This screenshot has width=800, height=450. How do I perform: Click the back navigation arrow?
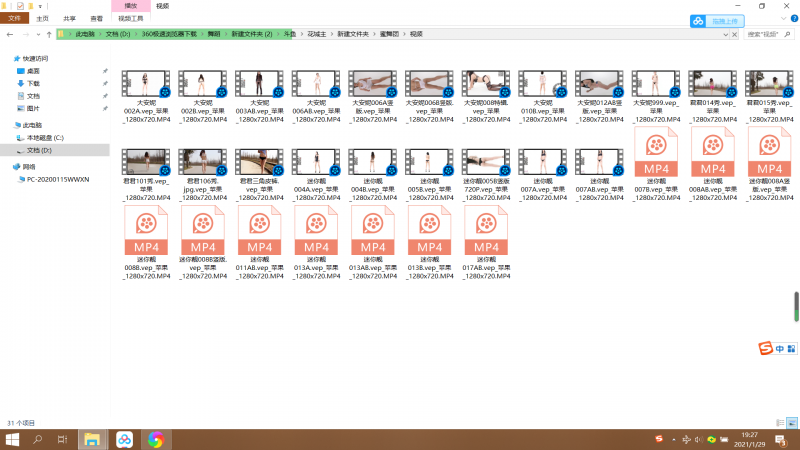8,34
